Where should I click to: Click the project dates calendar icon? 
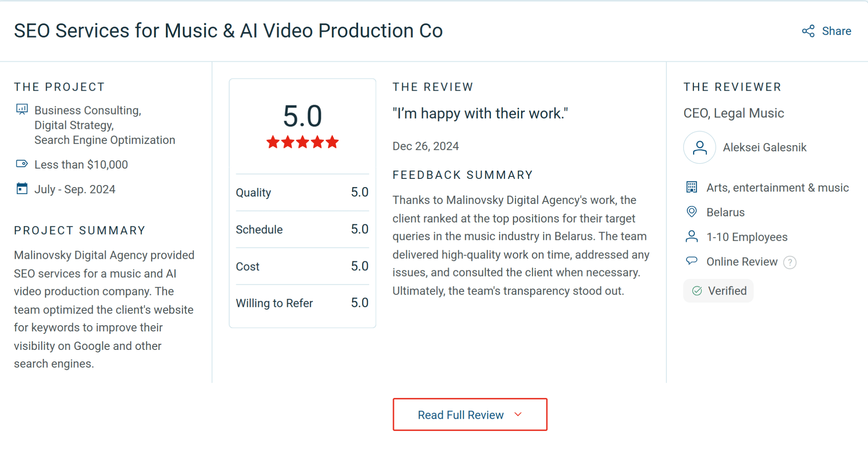(x=22, y=189)
